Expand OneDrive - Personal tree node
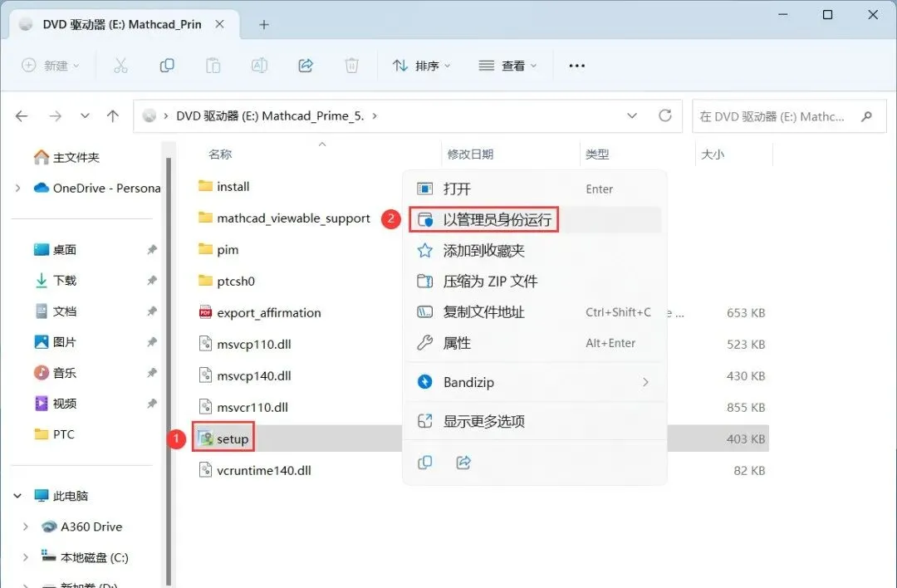Viewport: 897px width, 588px height. 17,189
